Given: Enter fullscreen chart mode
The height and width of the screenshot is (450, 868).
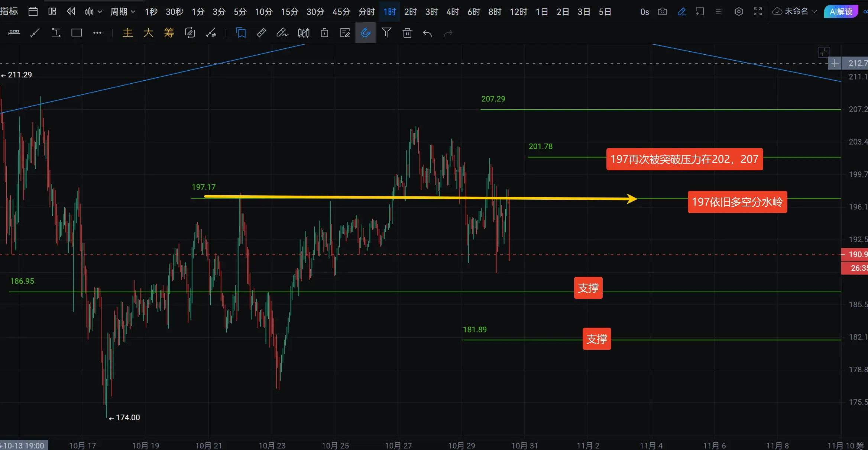Looking at the screenshot, I should 758,12.
